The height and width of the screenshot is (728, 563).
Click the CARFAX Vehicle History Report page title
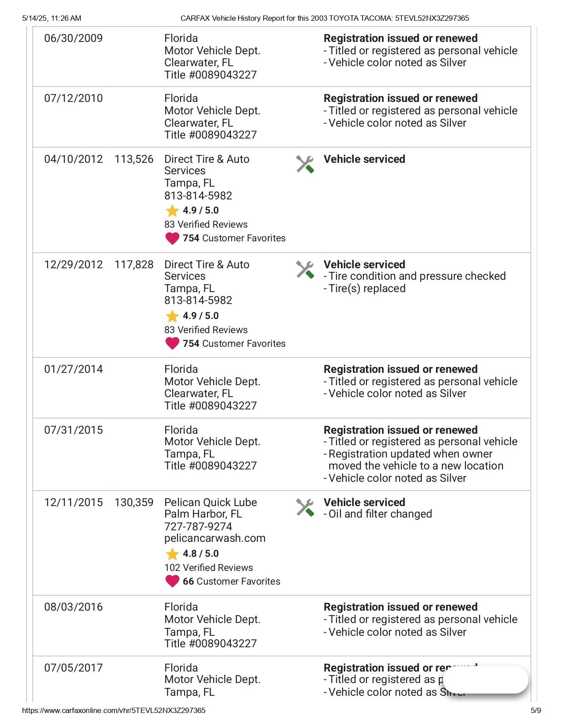coord(325,18)
